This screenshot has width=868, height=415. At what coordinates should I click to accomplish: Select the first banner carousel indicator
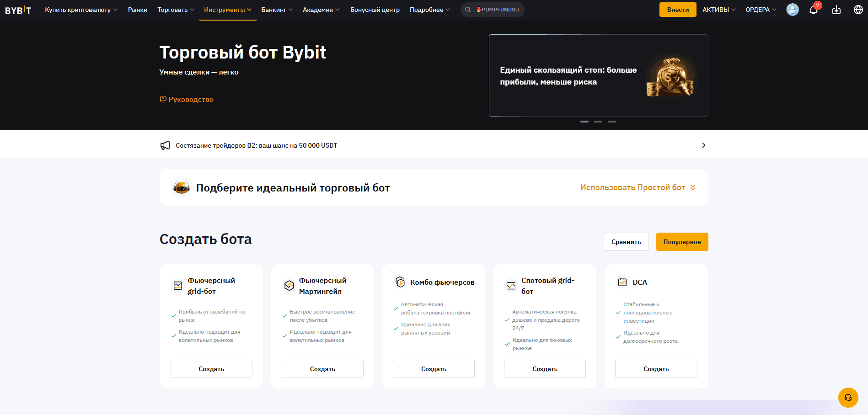click(584, 122)
